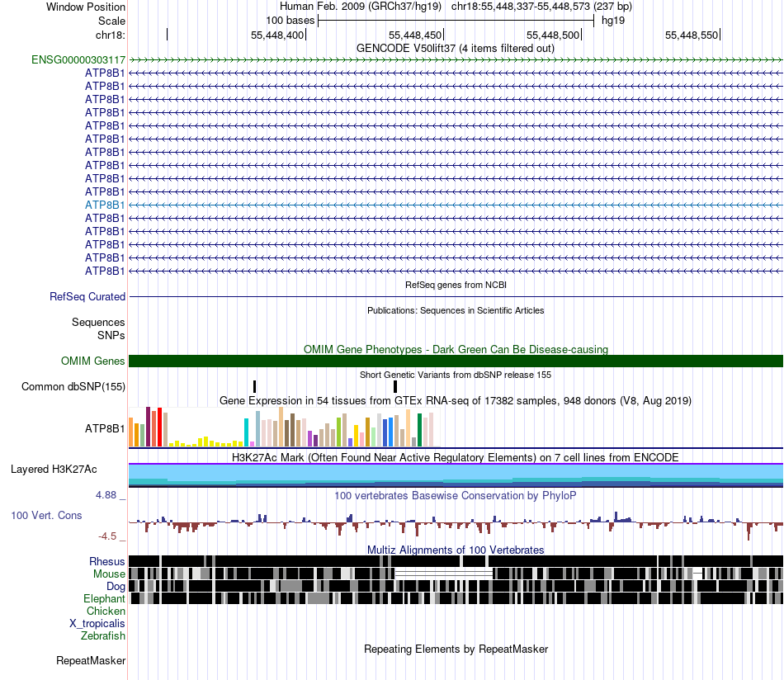Click the hg19 label beside scale bar
This screenshot has width=784, height=680.
pos(613,21)
